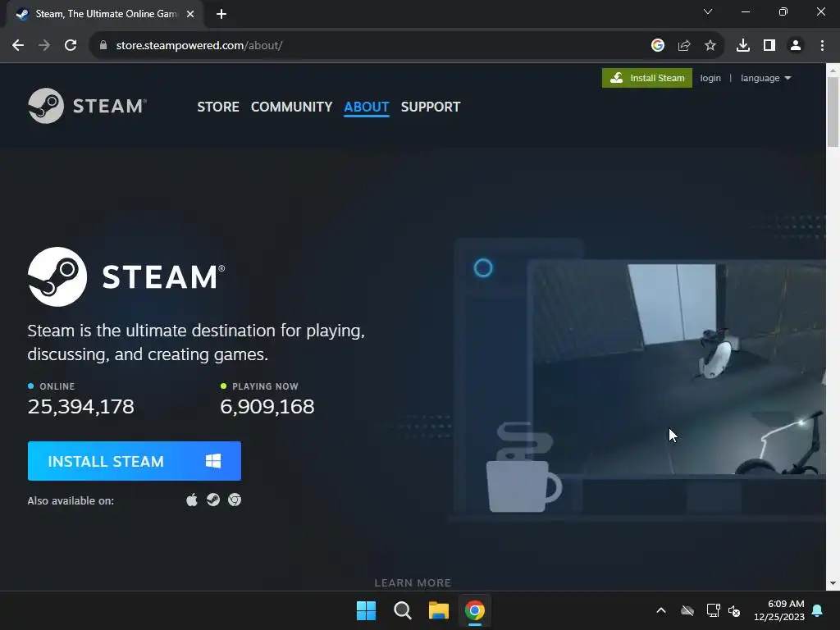
Task: Open the SUPPORT menu
Action: [x=431, y=107]
